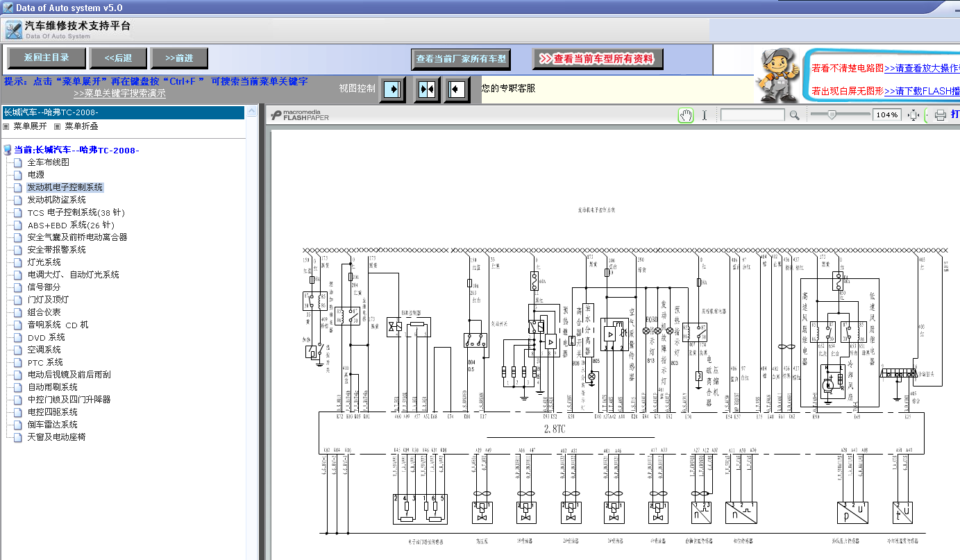The width and height of the screenshot is (960, 560).
Task: Open 倒车雷达系统 wiring diagram entry
Action: [52, 425]
